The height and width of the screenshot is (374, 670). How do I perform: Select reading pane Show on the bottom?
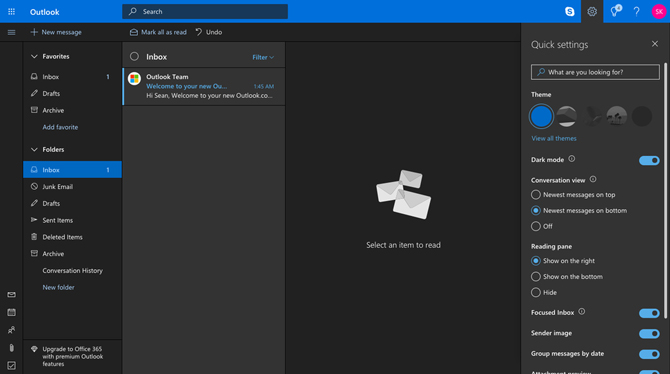567,277
